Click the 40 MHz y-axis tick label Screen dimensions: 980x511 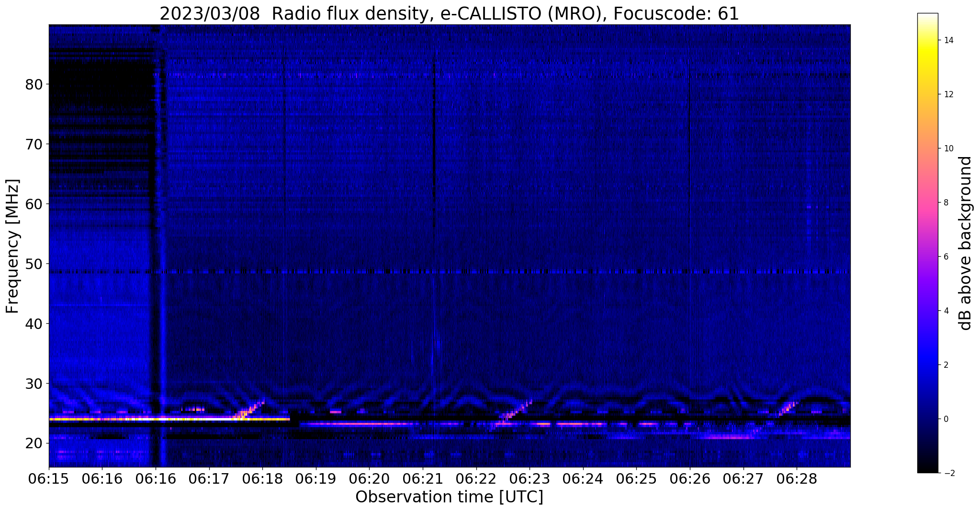(x=34, y=324)
